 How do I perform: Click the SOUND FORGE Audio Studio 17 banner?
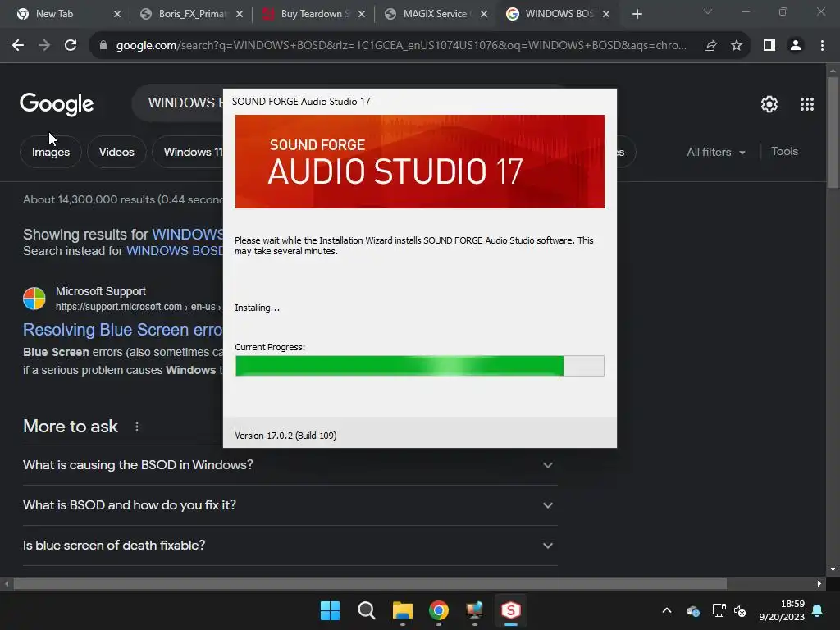(x=419, y=162)
